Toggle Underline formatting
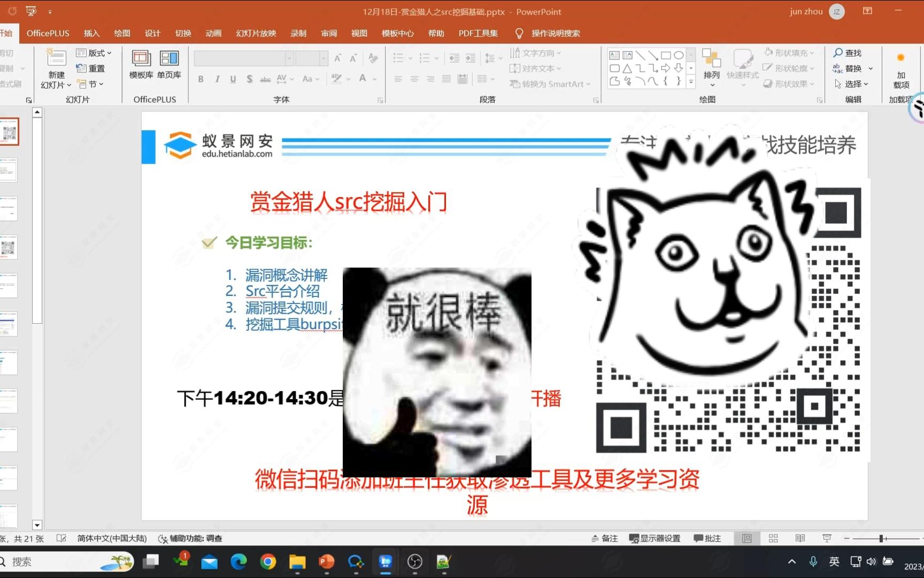Screen dimensions: 924x578 point(233,79)
